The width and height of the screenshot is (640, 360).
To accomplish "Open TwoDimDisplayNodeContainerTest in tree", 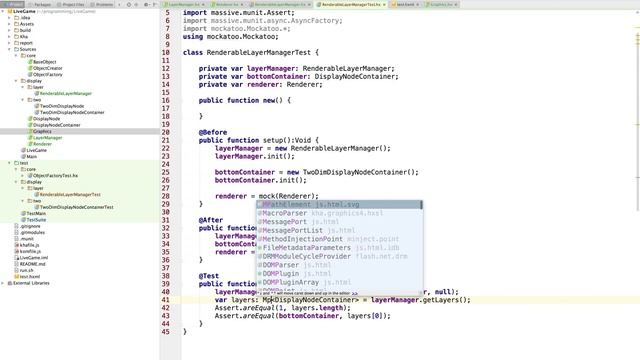I will pos(74,207).
